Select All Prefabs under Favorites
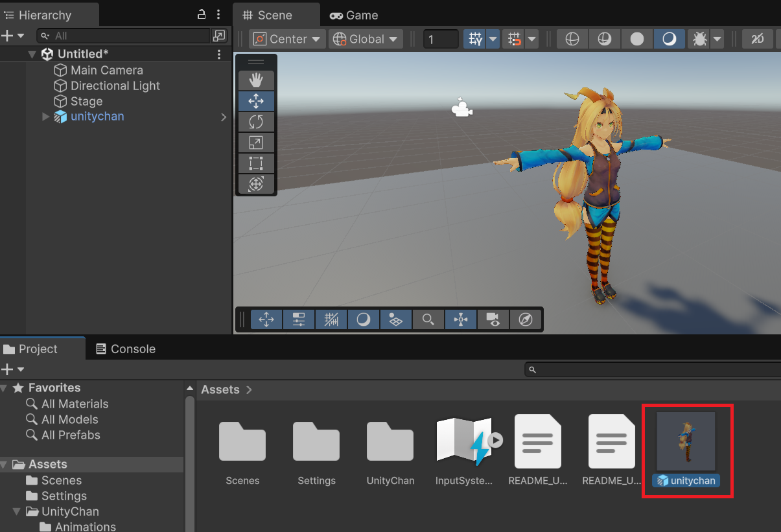This screenshot has width=781, height=532. point(71,435)
